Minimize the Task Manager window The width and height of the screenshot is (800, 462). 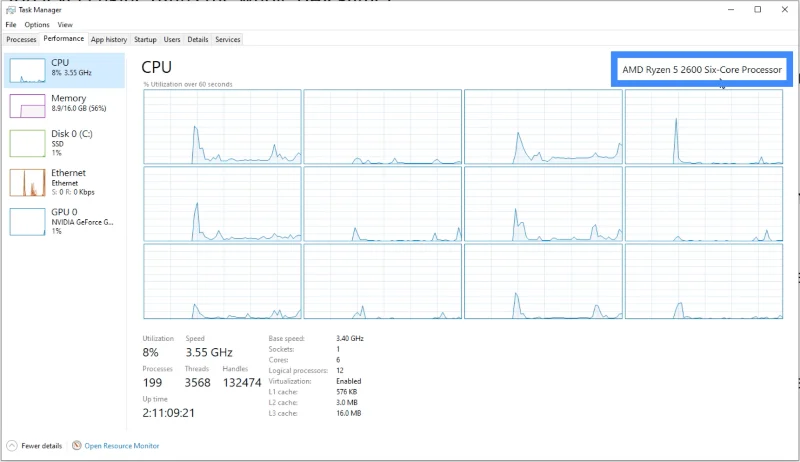[731, 10]
